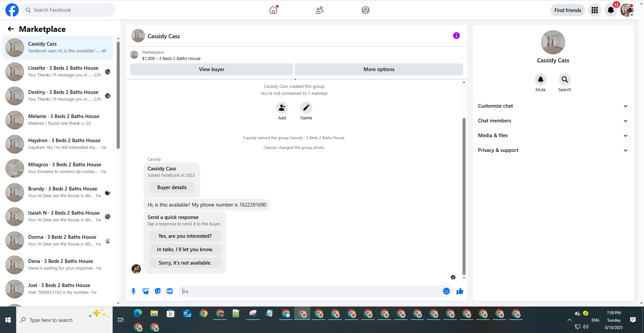The image size is (644, 333).
Task: Click the message text box Aa
Action: click(311, 291)
